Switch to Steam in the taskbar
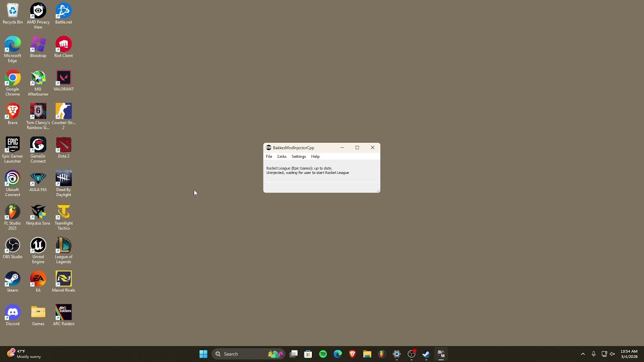644x362 pixels. (426, 354)
